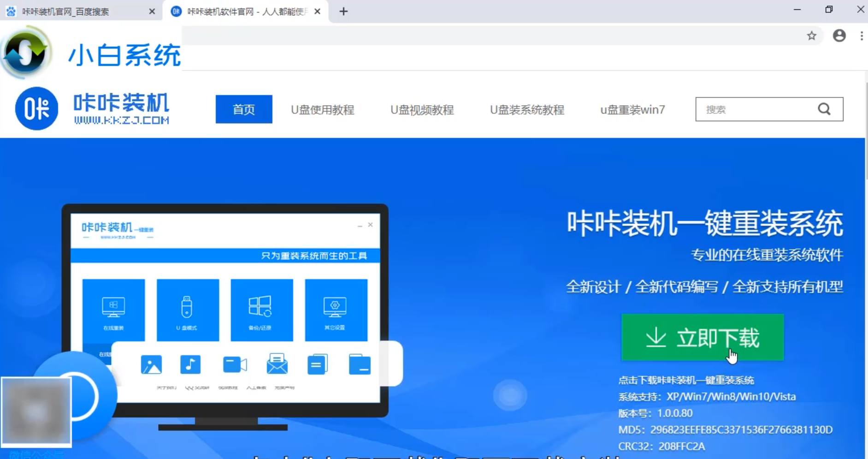The image size is (868, 459).
Task: Minimize the browser window
Action: [797, 10]
